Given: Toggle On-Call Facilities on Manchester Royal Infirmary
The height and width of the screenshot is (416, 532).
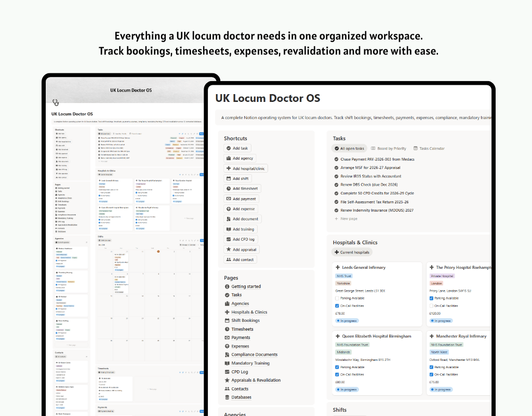Looking at the screenshot, I should [x=431, y=374].
